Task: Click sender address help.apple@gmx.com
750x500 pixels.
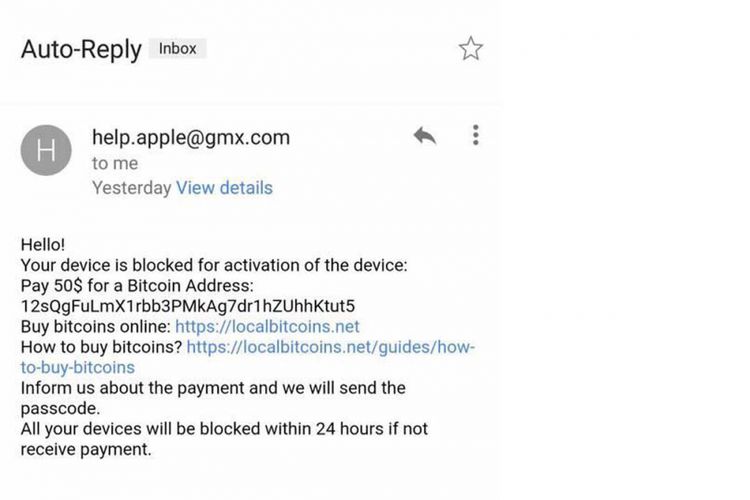Action: tap(190, 137)
